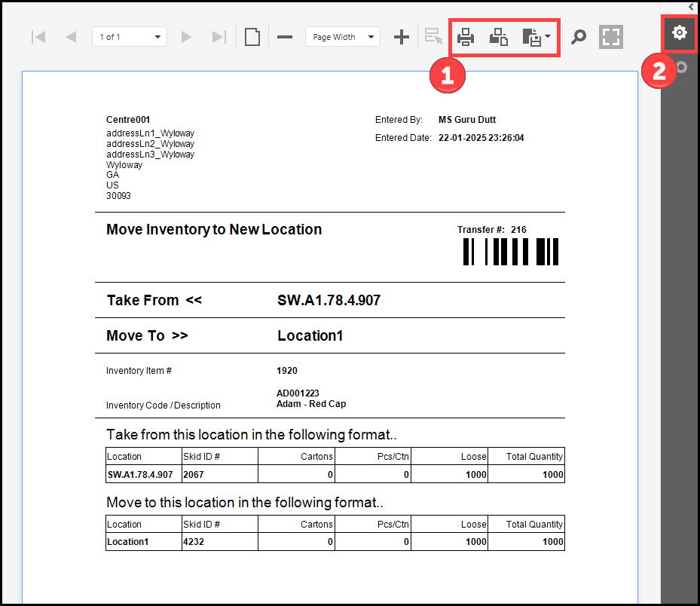
Task: Print the report
Action: [466, 37]
